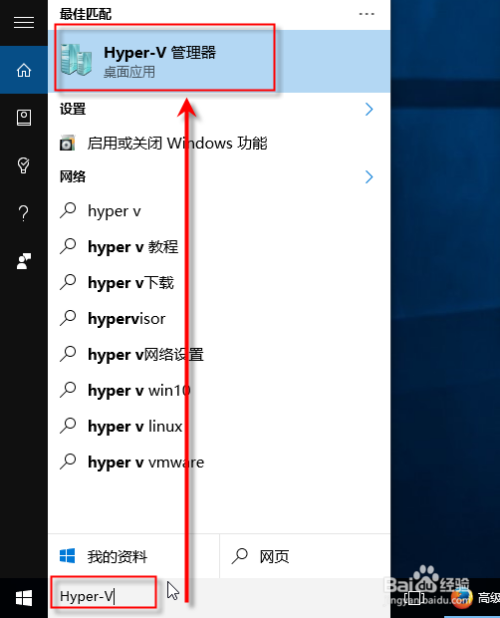Open Hyper-V 管理器 best match result
The image size is (500, 618).
(x=219, y=61)
